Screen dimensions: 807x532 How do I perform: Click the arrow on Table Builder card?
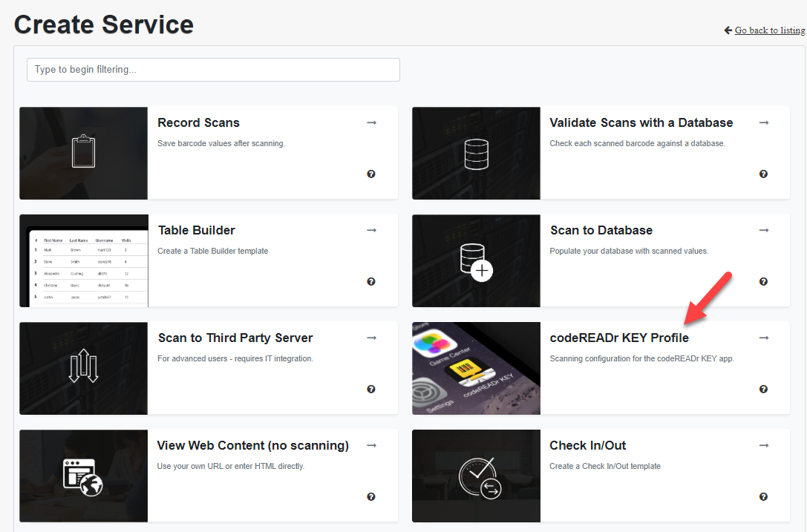click(372, 230)
